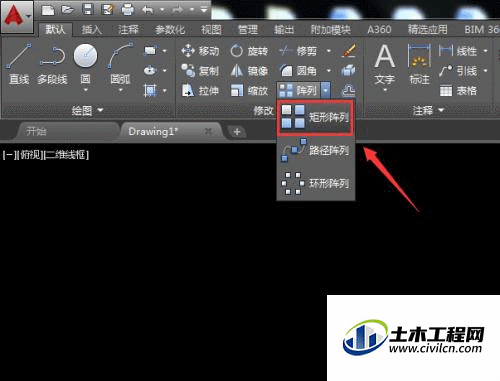
Task: Activate the Fillet (圆角) tool
Action: click(x=298, y=71)
